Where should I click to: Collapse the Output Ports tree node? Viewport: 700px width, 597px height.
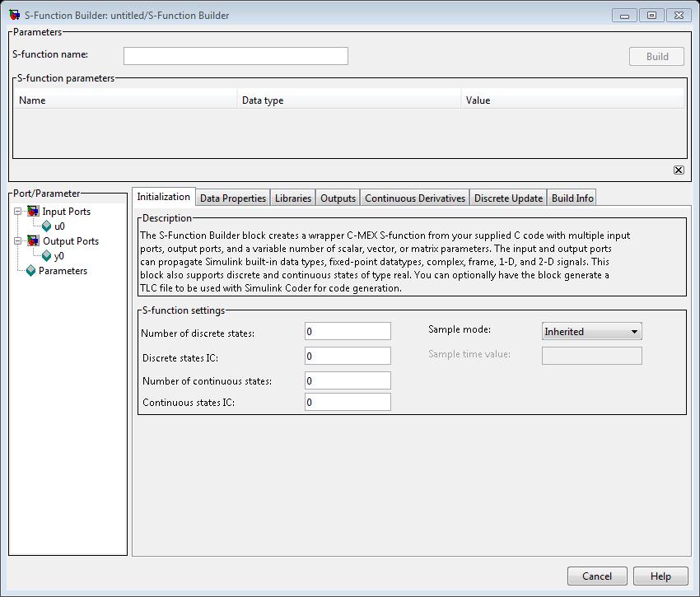click(18, 241)
